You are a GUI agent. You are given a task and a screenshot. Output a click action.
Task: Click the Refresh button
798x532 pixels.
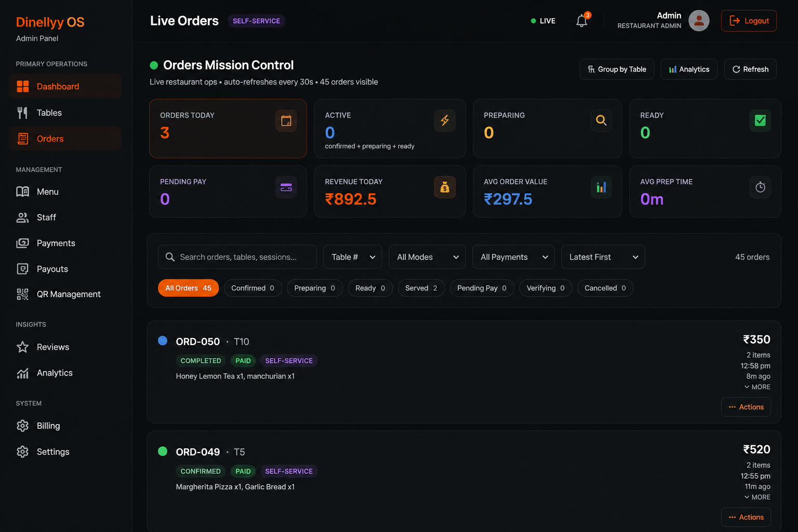click(x=750, y=69)
